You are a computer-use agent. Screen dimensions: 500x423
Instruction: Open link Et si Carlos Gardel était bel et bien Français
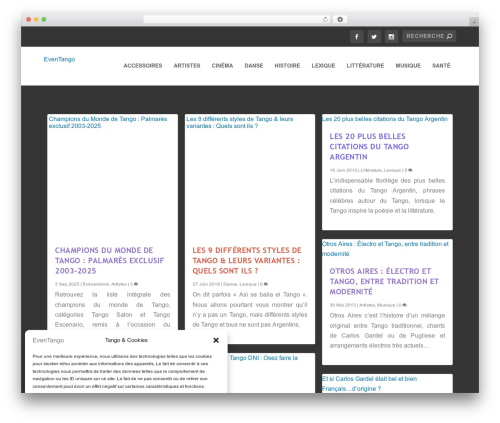tap(369, 383)
